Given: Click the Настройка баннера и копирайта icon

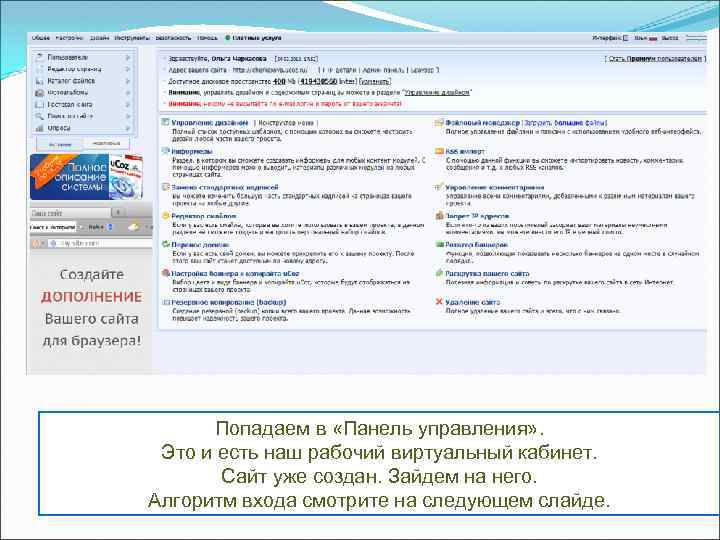Looking at the screenshot, I should [x=165, y=273].
